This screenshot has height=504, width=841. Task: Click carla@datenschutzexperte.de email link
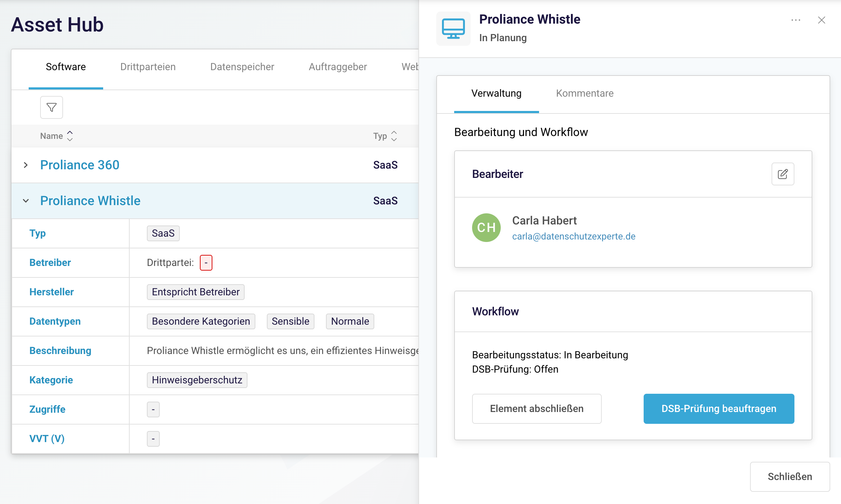click(573, 236)
